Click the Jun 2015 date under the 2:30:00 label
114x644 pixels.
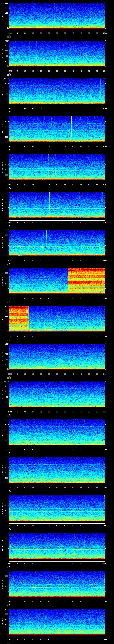pyautogui.click(x=9, y=642)
